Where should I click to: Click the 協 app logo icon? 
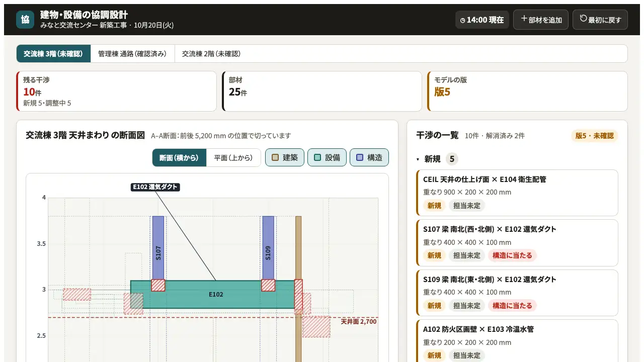click(25, 20)
